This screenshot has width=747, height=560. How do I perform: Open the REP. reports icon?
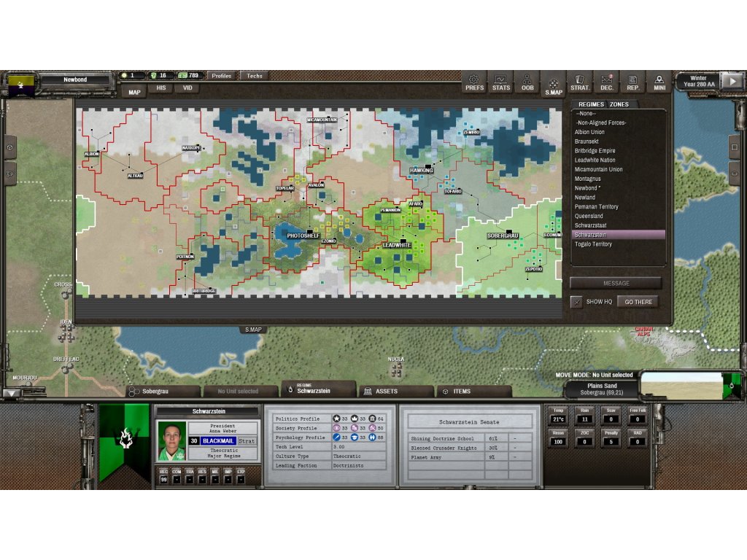632,82
